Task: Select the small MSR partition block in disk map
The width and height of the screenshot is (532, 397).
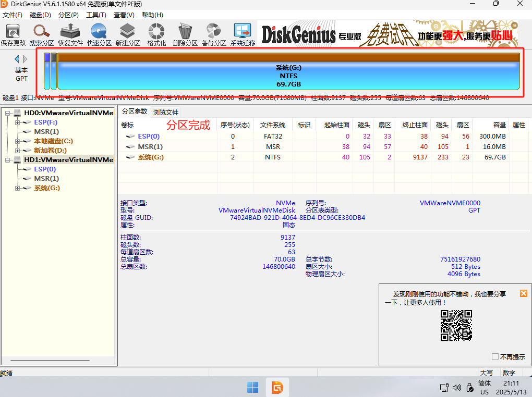Action: pyautogui.click(x=54, y=71)
